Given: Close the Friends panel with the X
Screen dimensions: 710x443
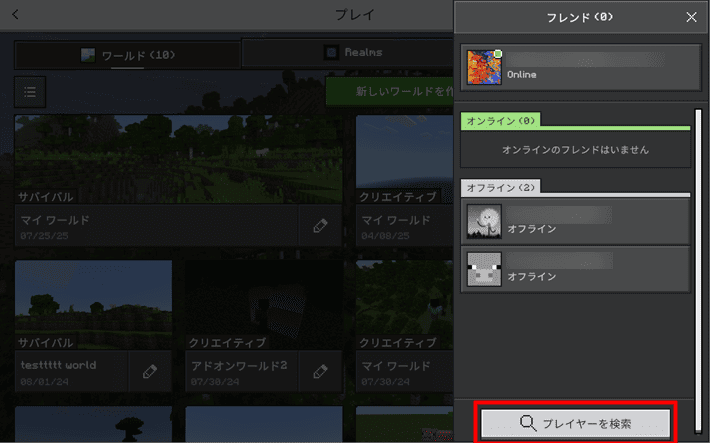Looking at the screenshot, I should coord(691,17).
